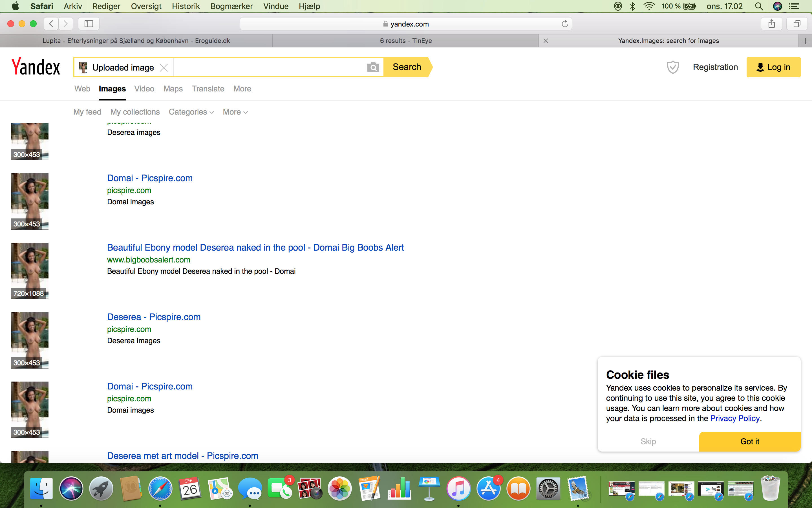Open the Trash in the Dock
Screen dimensions: 812x508
click(x=770, y=488)
